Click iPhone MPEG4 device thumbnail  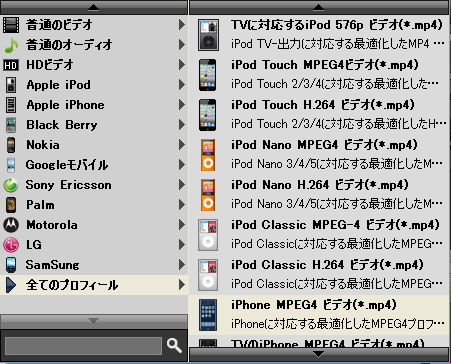point(208,315)
